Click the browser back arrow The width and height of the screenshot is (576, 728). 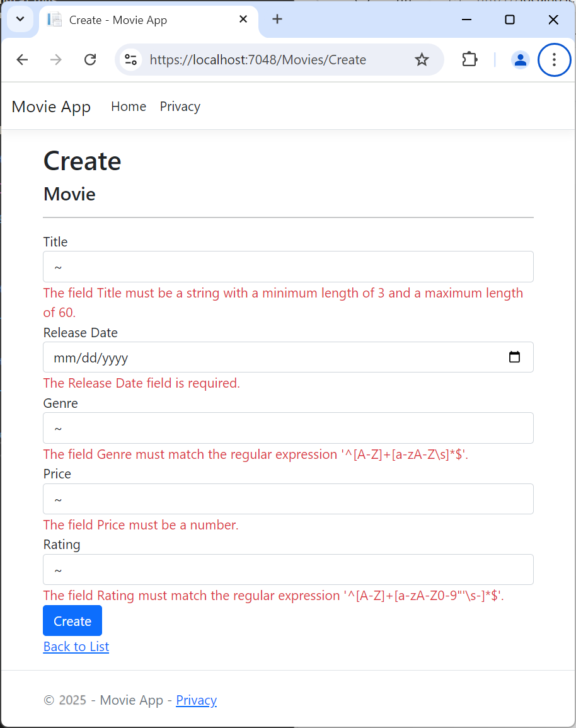click(22, 59)
